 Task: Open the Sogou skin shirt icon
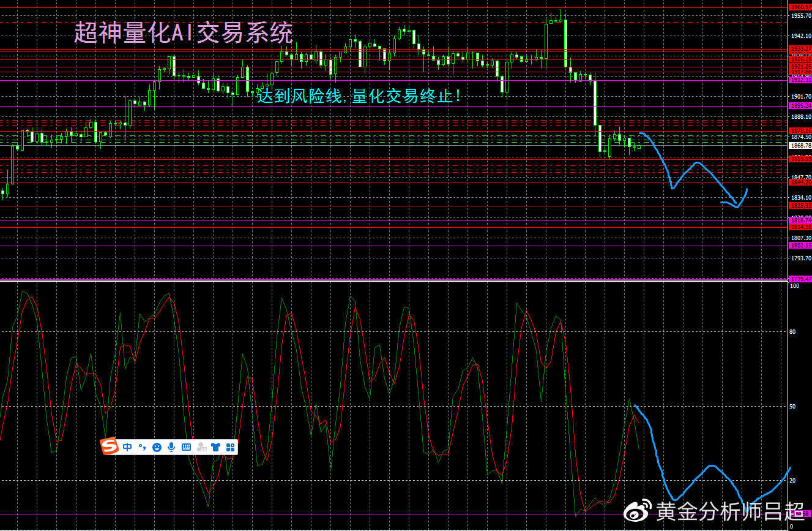(216, 447)
